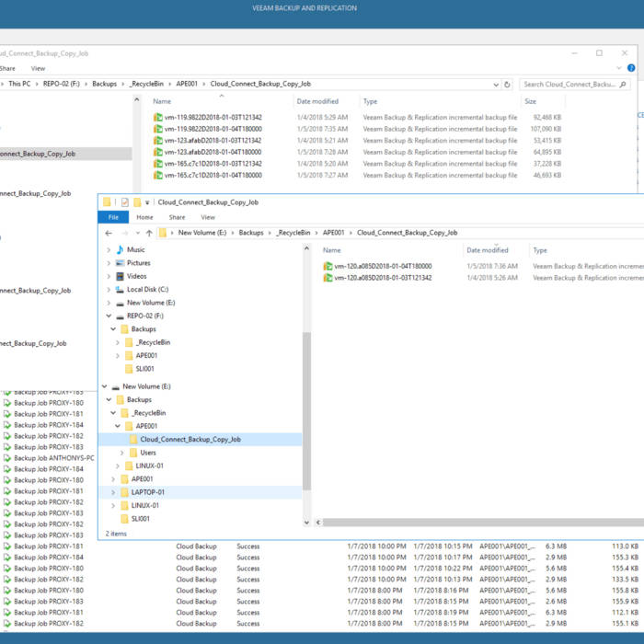The width and height of the screenshot is (644, 644).
Task: Click the Refresh button in REPO-02 window
Action: [507, 85]
